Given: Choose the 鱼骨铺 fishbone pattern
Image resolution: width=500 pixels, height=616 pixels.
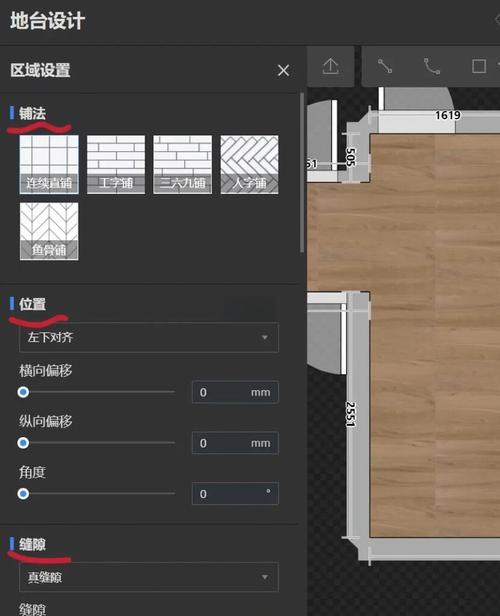Looking at the screenshot, I should [49, 231].
